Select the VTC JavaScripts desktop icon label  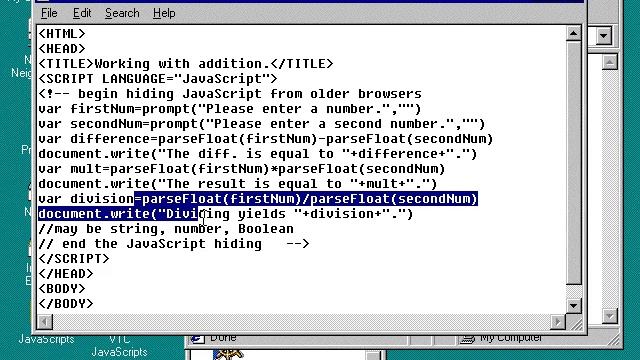[119, 346]
